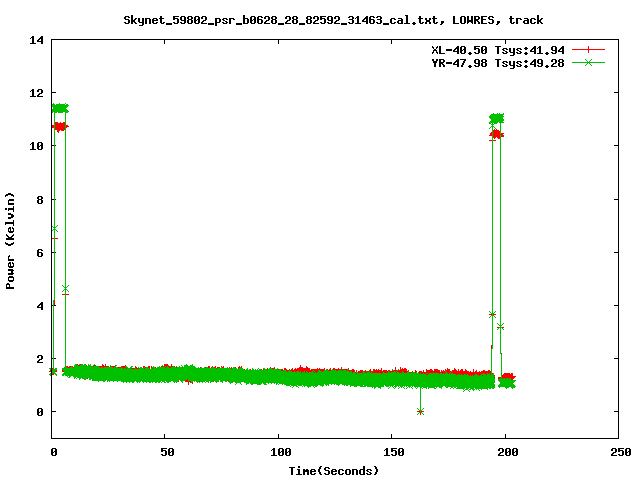Viewport: 640px width, 480px height.
Task: Click the x-axis tick label 200
Action: point(507,452)
